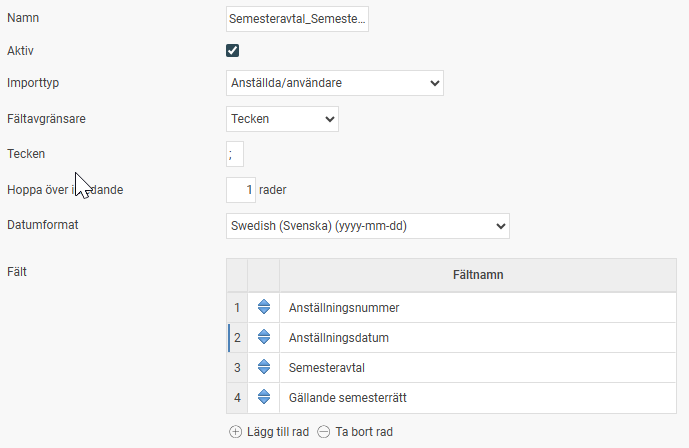Select the Anställningsnummer field name cell
Screen dimensions: 689x448
click(x=478, y=307)
